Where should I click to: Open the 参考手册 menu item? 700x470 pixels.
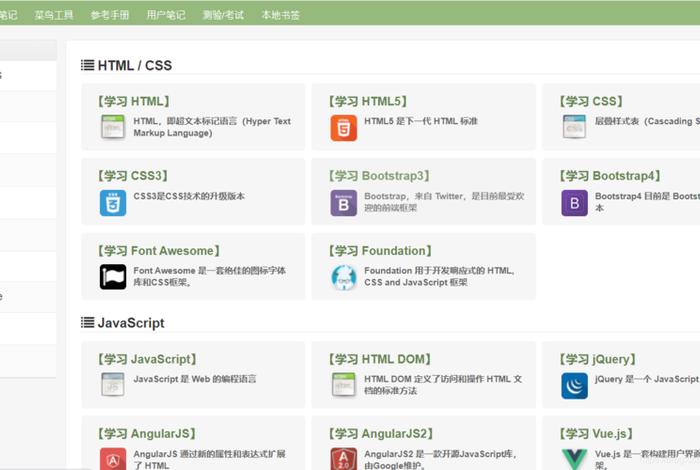coord(110,15)
